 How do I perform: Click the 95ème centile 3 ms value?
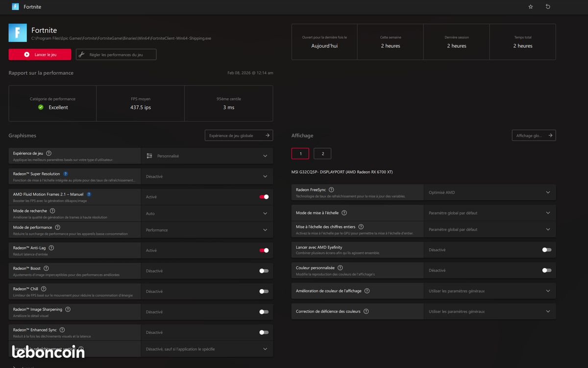tap(229, 107)
